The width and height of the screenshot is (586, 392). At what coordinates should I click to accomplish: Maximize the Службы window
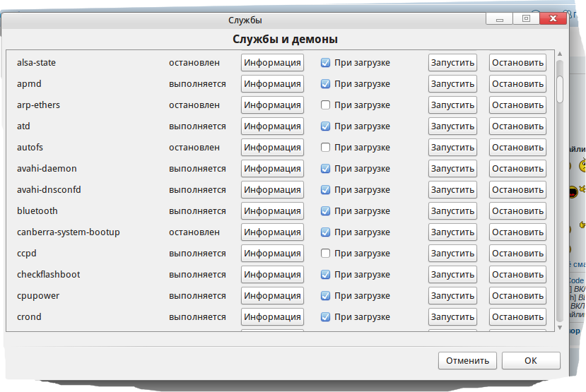(x=526, y=19)
